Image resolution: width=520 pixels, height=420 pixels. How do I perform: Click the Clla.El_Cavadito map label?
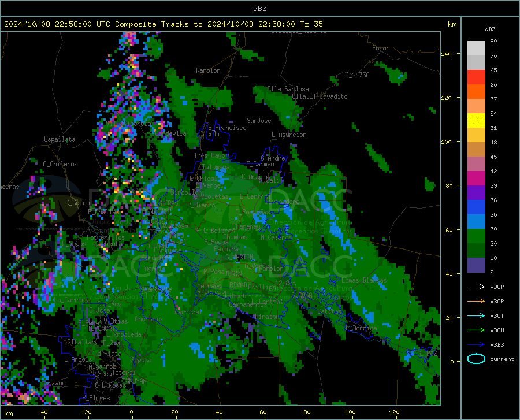[320, 96]
